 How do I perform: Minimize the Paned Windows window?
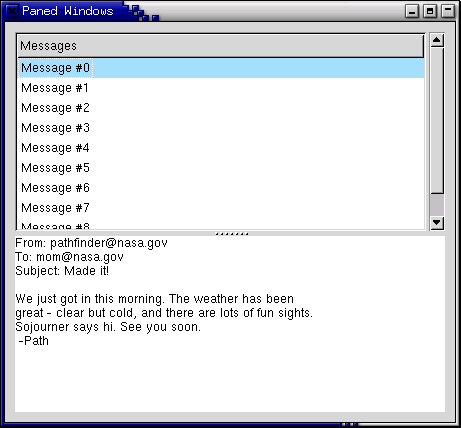(412, 11)
